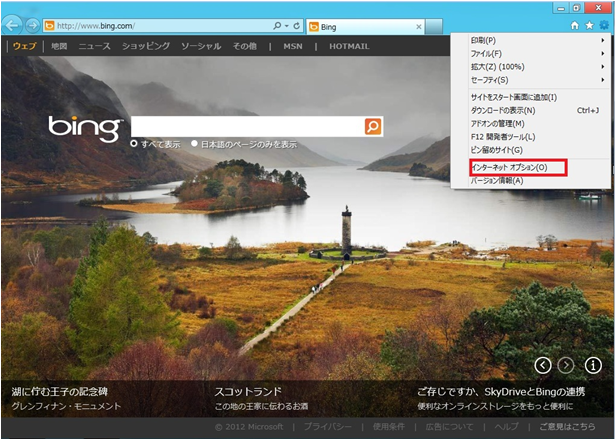Click the ウェブ link in Bing's navigation bar
The height and width of the screenshot is (440, 616).
24,46
